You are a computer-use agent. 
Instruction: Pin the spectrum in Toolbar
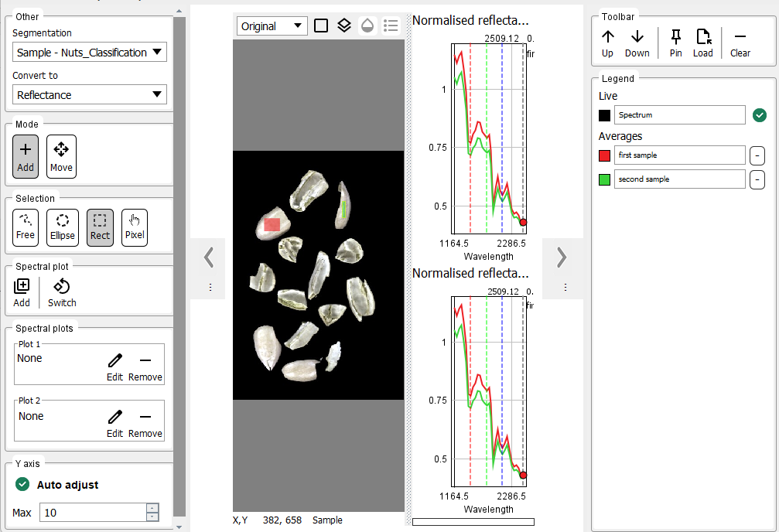(675, 43)
